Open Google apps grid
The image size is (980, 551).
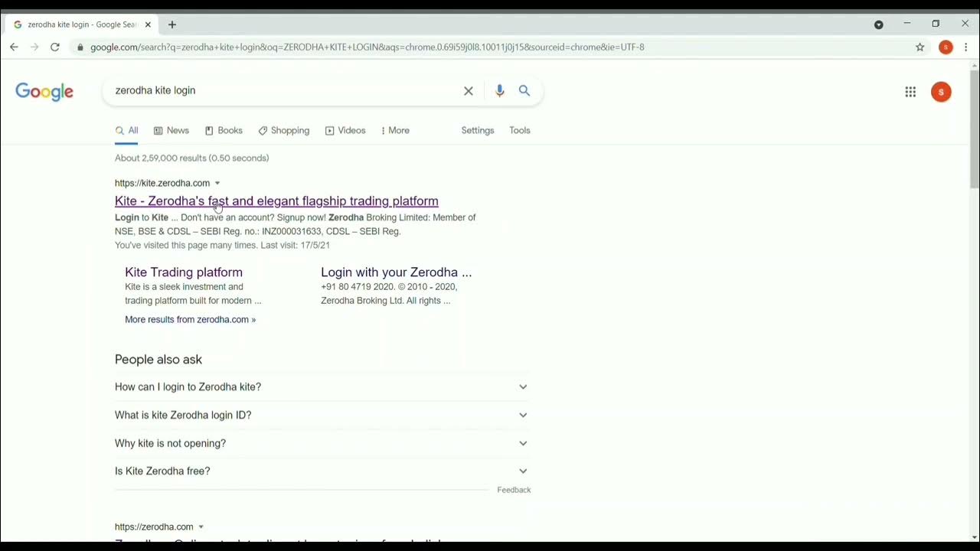[x=910, y=92]
